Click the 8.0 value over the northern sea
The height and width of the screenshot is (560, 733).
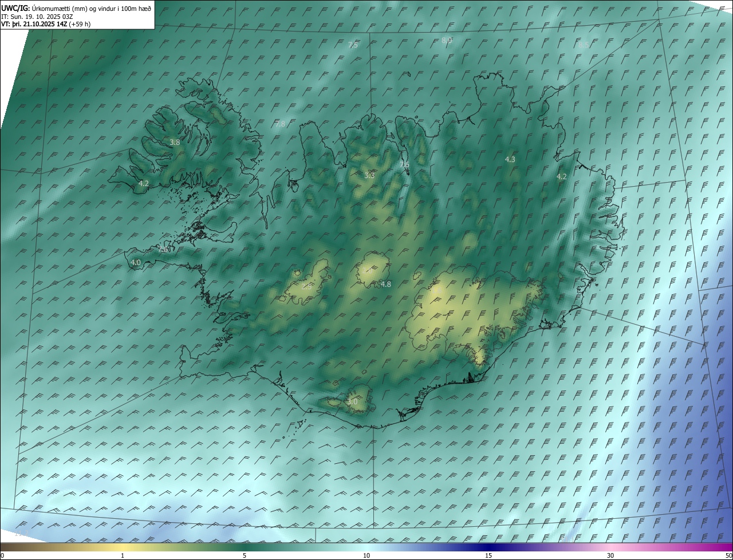pyautogui.click(x=447, y=40)
